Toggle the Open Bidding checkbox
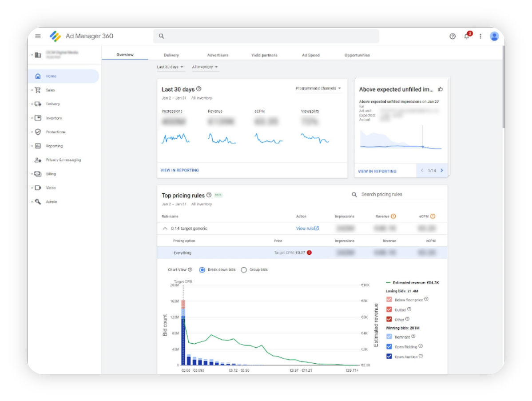This screenshot has width=532, height=401. point(389,347)
